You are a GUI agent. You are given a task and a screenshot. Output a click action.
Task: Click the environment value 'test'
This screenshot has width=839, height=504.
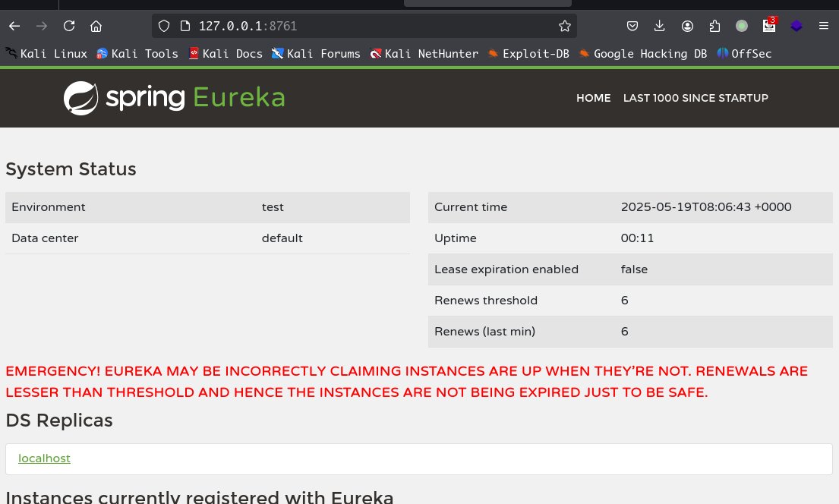(273, 207)
